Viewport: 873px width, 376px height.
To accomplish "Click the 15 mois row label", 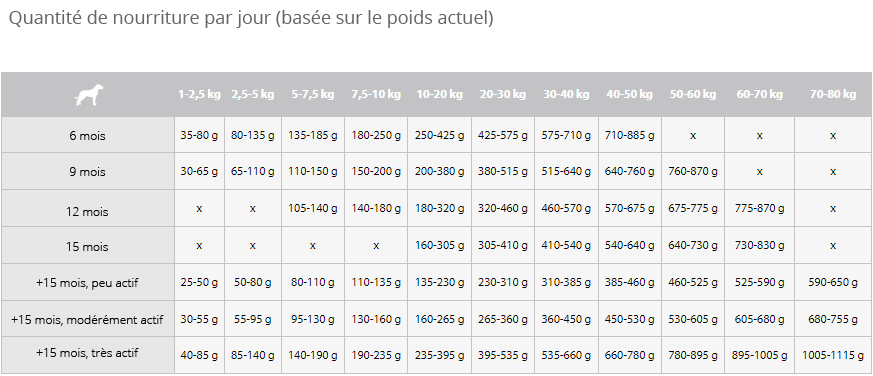I will click(87, 247).
